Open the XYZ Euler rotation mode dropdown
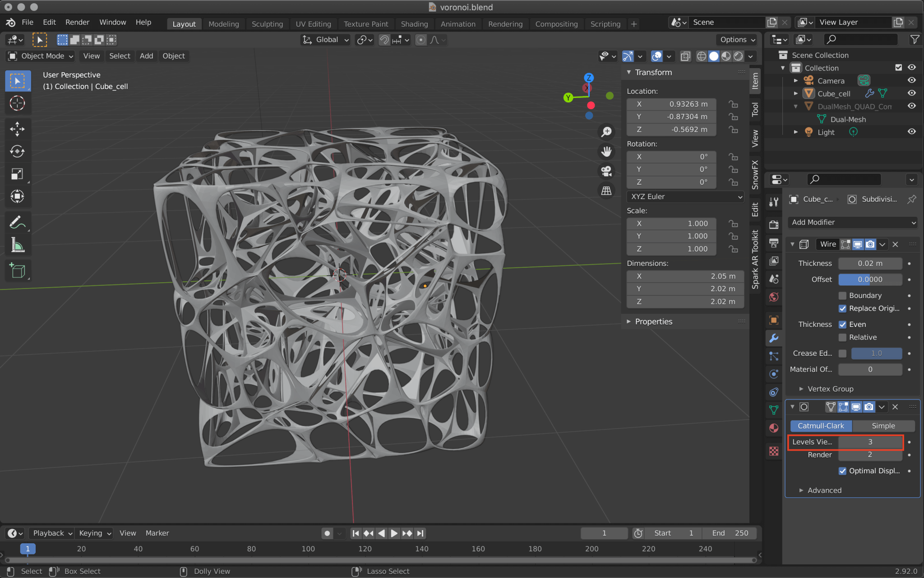The image size is (924, 578). (685, 196)
